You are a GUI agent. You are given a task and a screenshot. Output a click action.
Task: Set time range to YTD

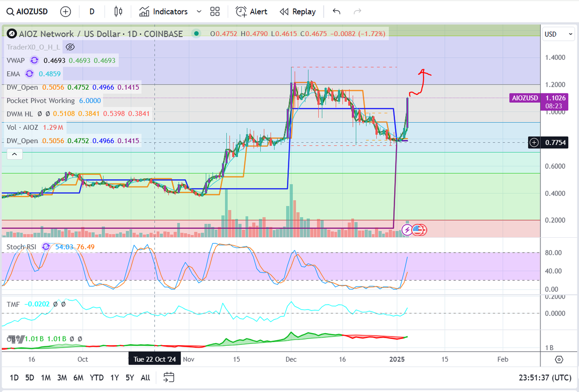[97, 378]
